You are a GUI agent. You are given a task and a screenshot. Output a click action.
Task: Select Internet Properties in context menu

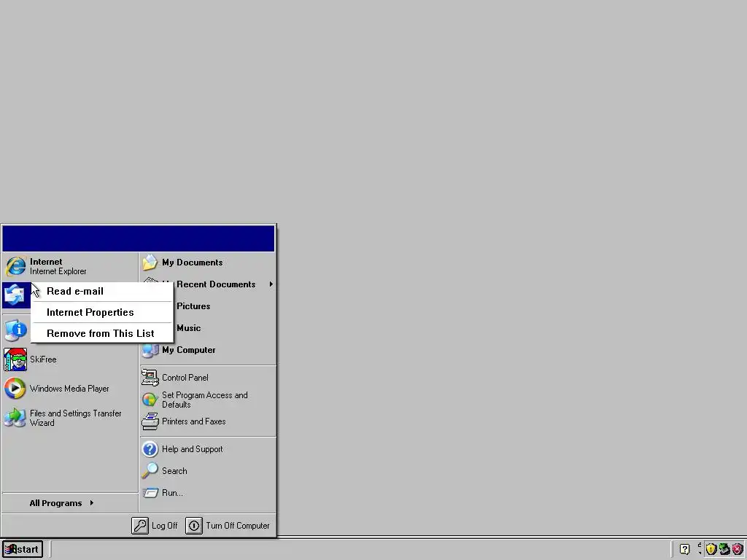click(102, 312)
